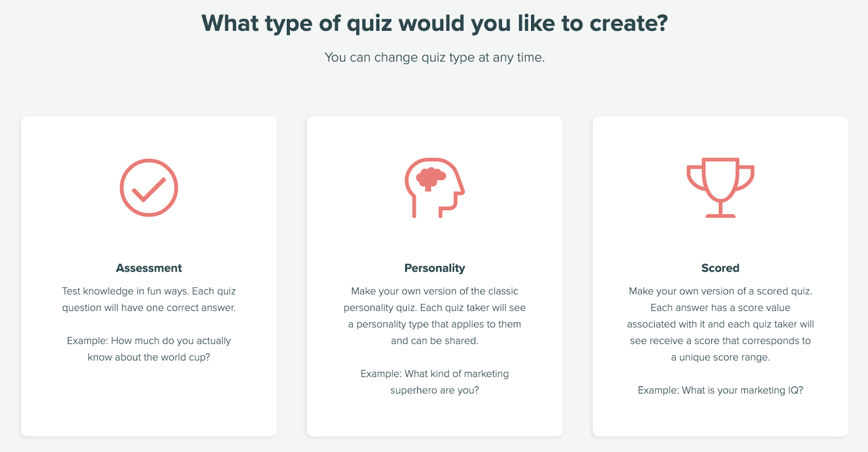The width and height of the screenshot is (868, 452).
Task: Select the Scored title
Action: tap(720, 268)
